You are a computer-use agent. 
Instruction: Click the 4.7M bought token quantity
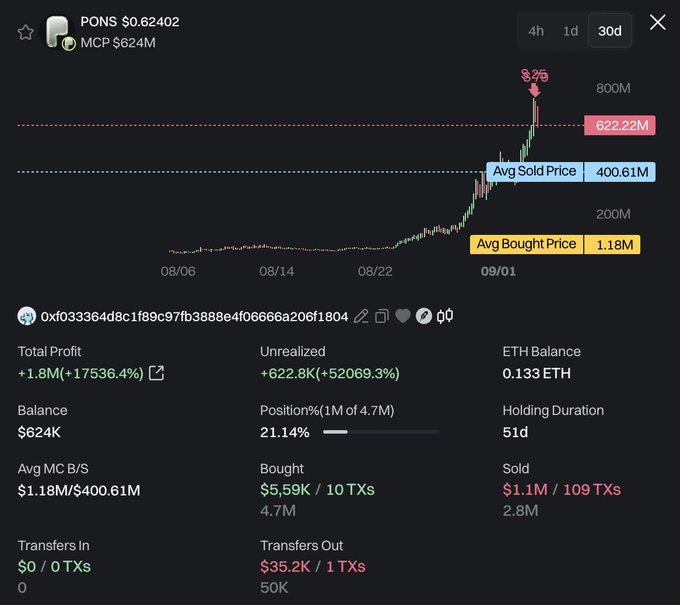(278, 510)
